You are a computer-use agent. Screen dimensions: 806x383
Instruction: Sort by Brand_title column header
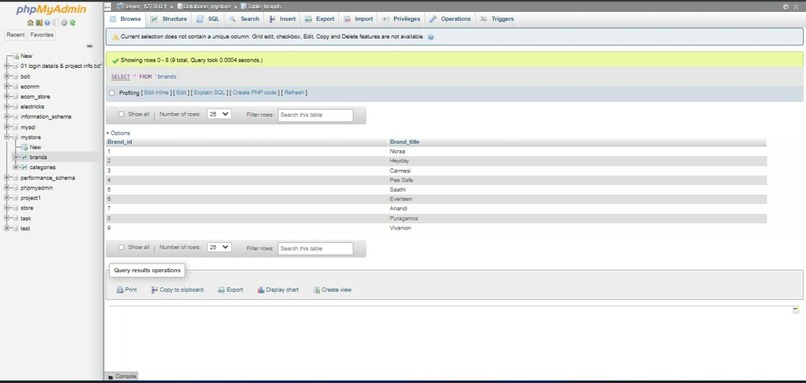405,142
